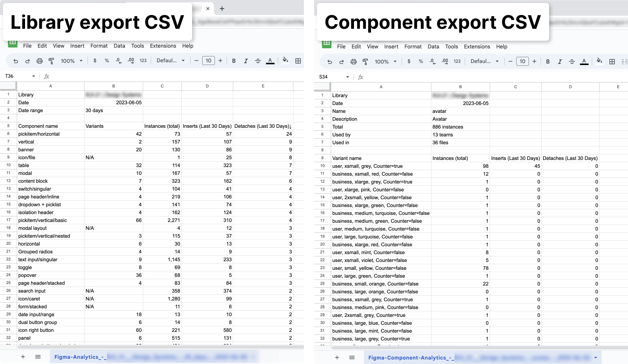Click Redo in Component export toolbar
The image size is (628, 364).
point(342,62)
